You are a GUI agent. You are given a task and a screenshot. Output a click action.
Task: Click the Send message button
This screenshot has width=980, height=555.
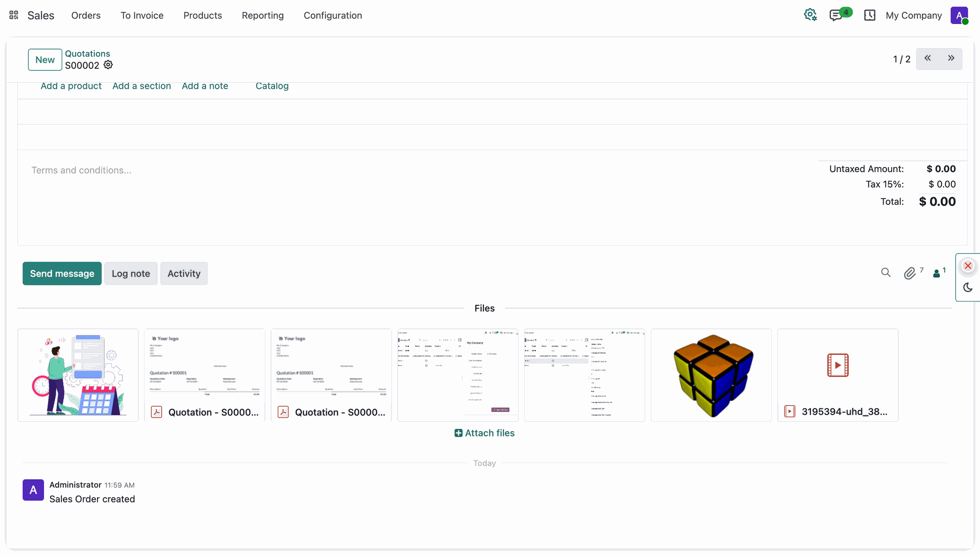(x=62, y=274)
